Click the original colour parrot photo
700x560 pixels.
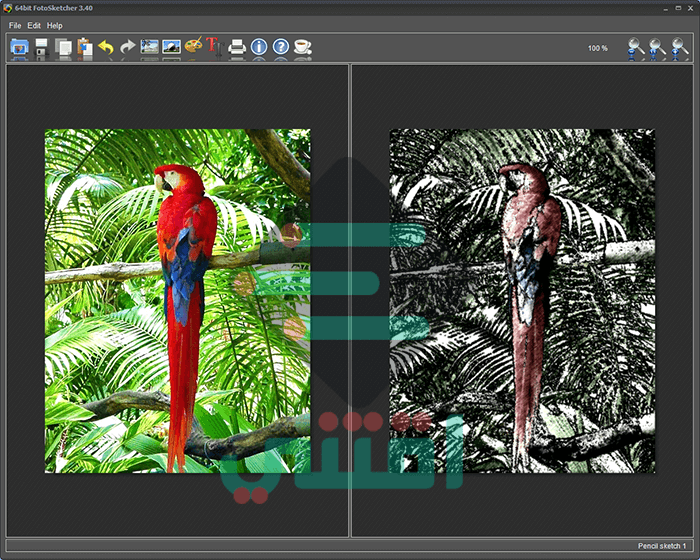tap(178, 301)
